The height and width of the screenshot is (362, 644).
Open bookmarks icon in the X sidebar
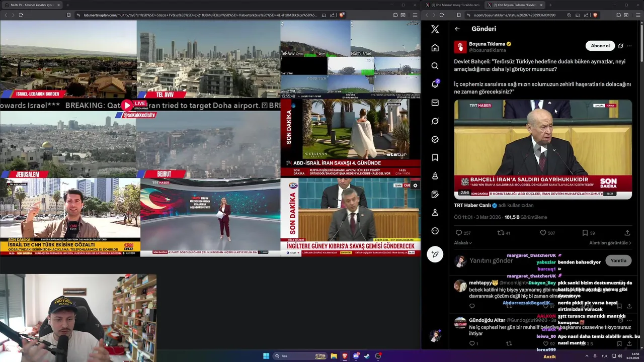(x=435, y=157)
